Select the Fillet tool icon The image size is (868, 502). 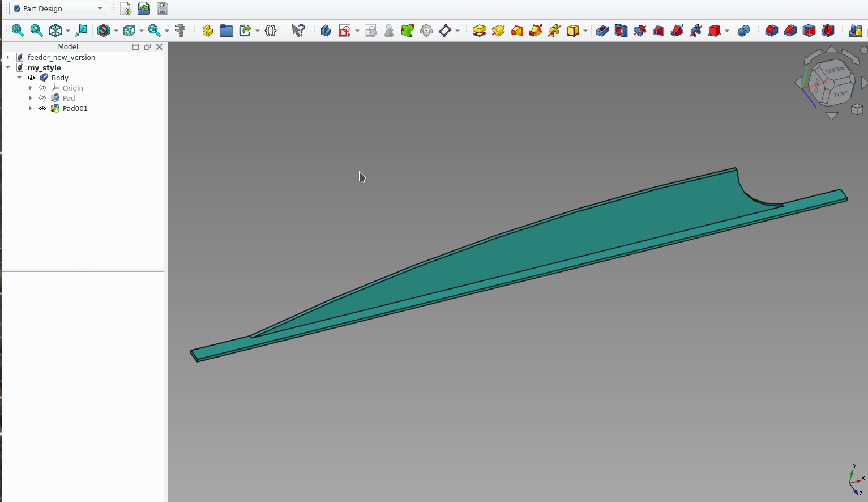point(772,31)
